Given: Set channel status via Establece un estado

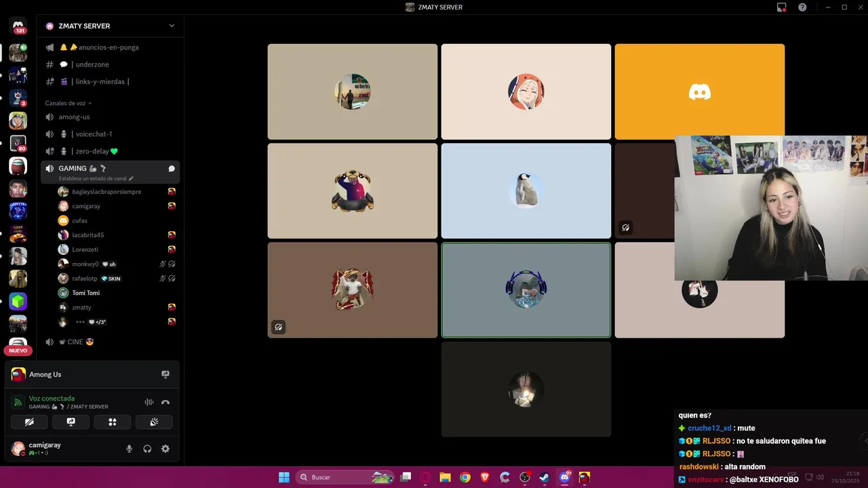Looking at the screenshot, I should (96, 178).
